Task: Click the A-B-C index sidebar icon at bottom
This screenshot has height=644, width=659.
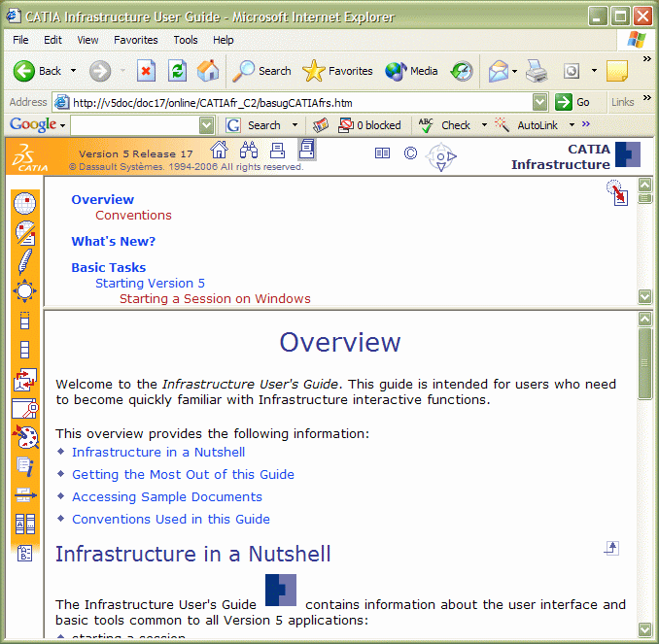Action: click(24, 553)
